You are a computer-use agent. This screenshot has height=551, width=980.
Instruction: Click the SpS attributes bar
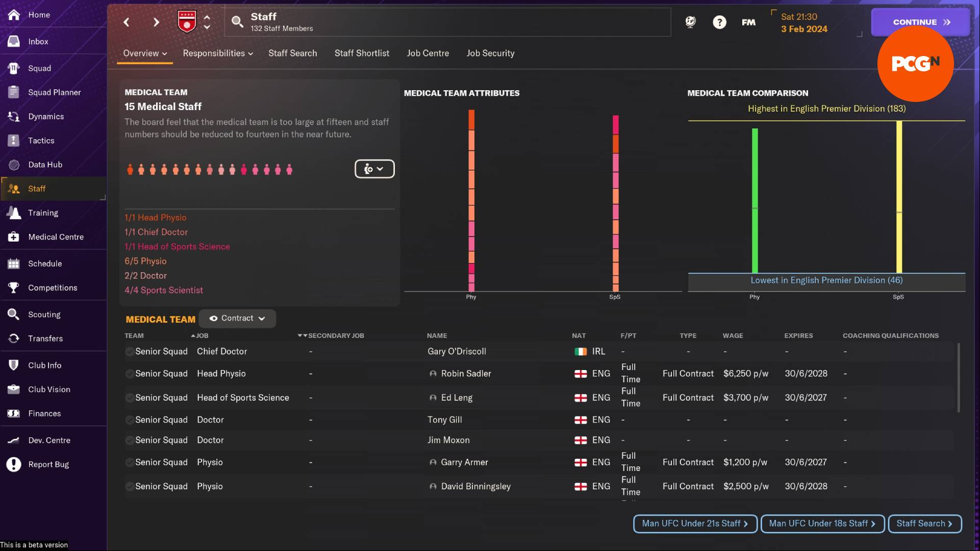(x=615, y=203)
